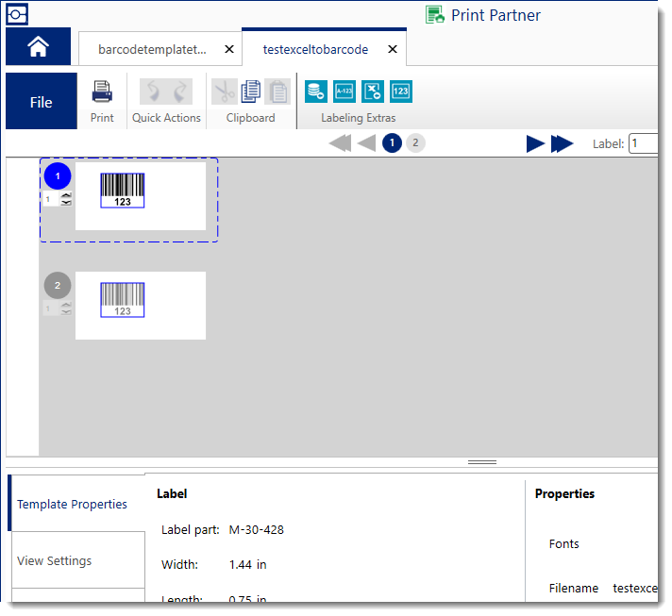
Task: Jump to the first label page
Action: (341, 143)
